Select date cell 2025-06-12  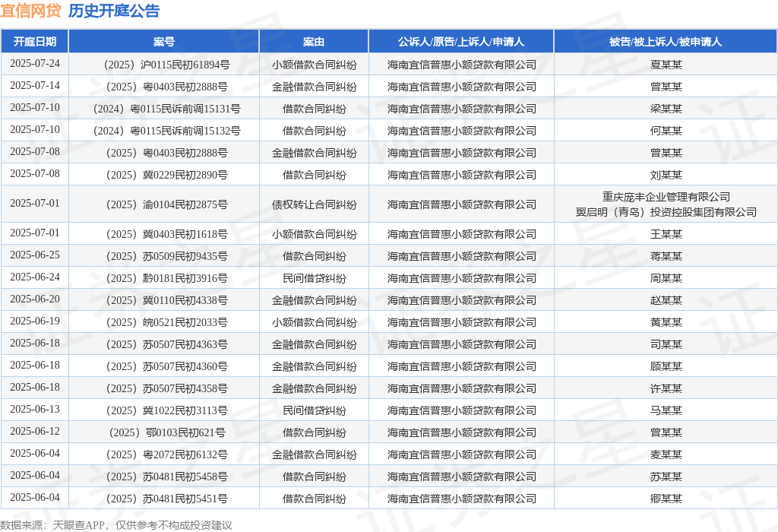(x=35, y=431)
